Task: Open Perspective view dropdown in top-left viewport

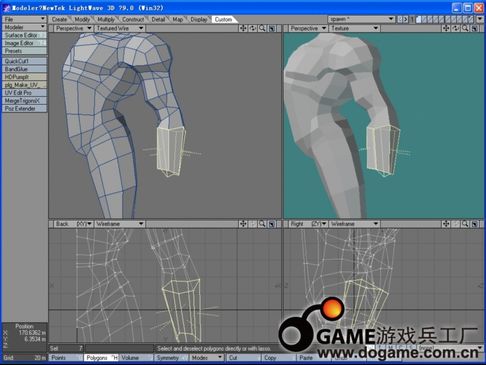Action: (x=73, y=28)
